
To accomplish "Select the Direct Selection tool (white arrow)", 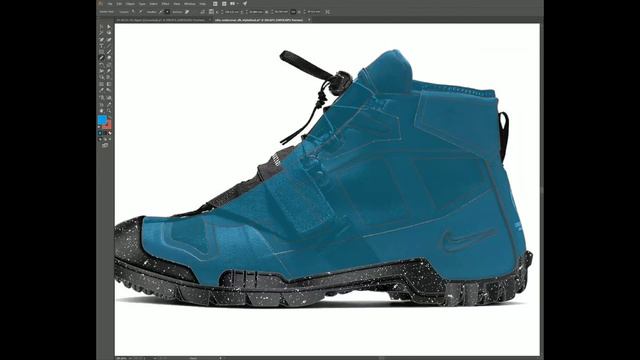I will [109, 27].
